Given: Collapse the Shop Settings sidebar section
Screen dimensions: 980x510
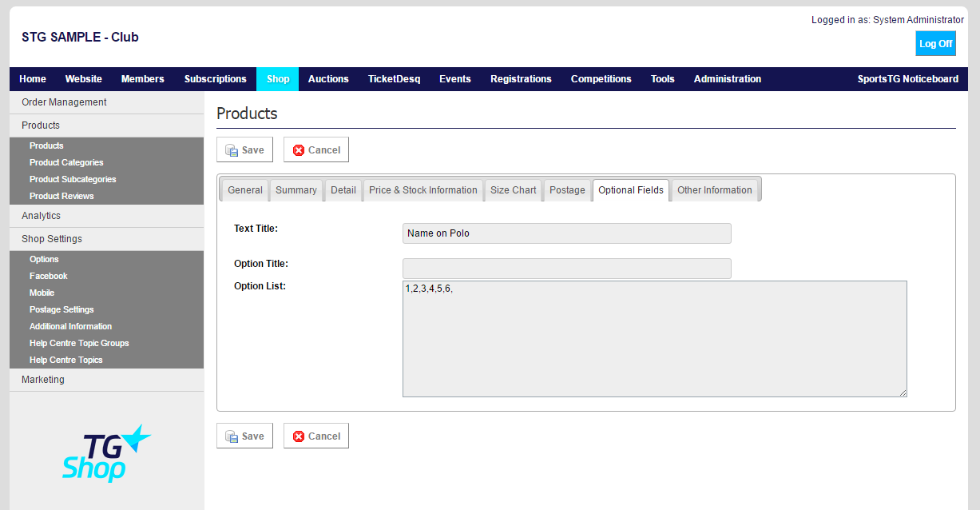Looking at the screenshot, I should pyautogui.click(x=106, y=239).
